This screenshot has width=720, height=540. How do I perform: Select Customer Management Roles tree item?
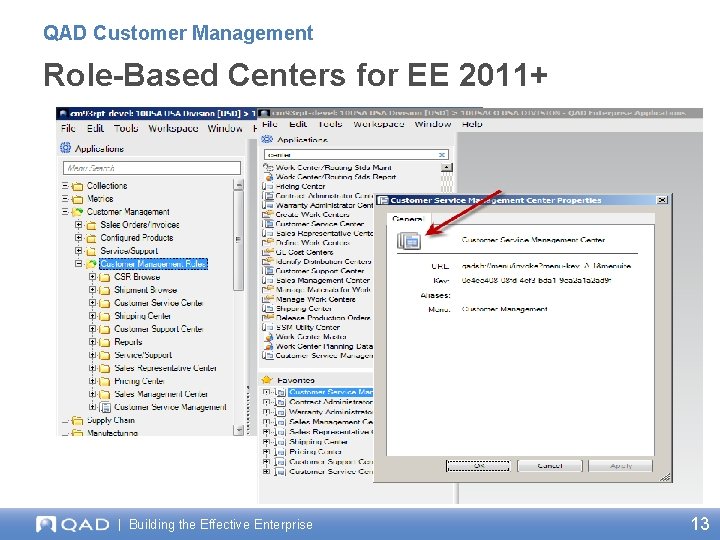pyautogui.click(x=154, y=264)
